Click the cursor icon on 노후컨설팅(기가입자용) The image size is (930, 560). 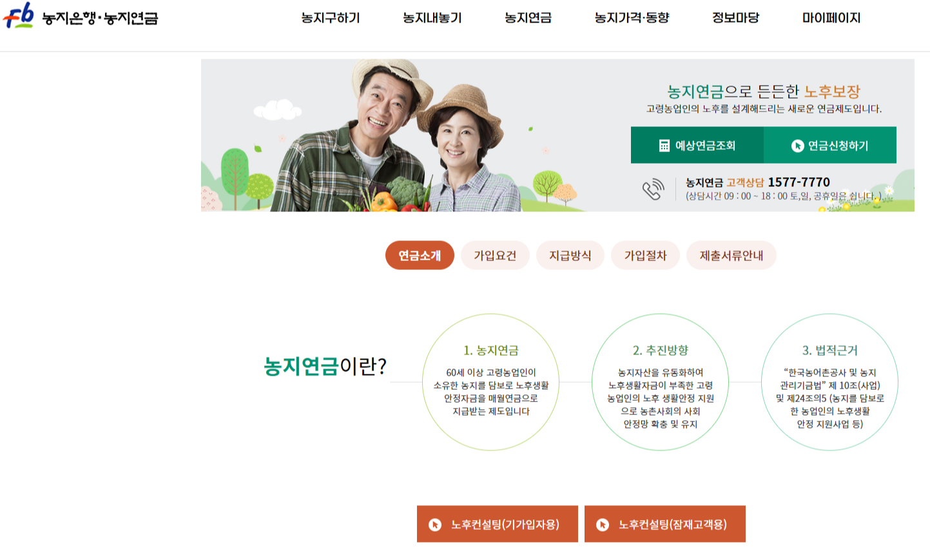click(435, 525)
